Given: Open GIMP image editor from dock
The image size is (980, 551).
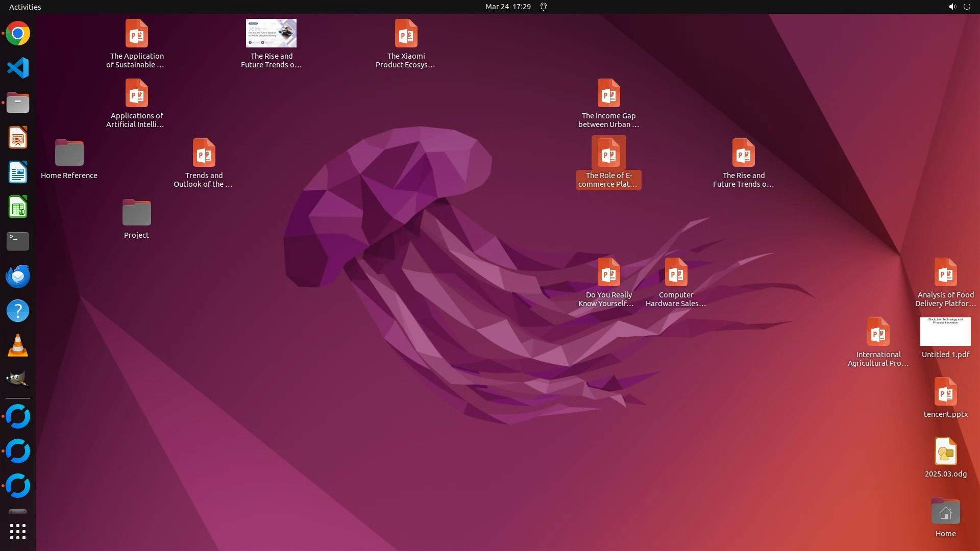Looking at the screenshot, I should coord(18,380).
